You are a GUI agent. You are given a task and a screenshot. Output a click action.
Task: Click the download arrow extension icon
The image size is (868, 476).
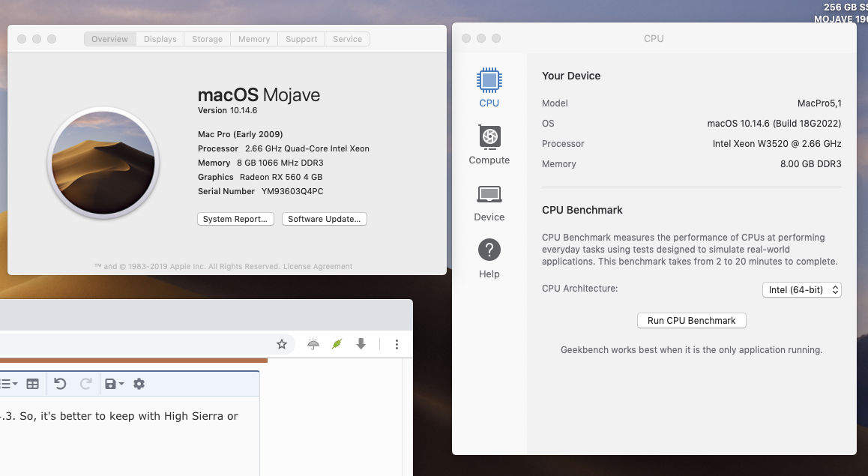361,344
